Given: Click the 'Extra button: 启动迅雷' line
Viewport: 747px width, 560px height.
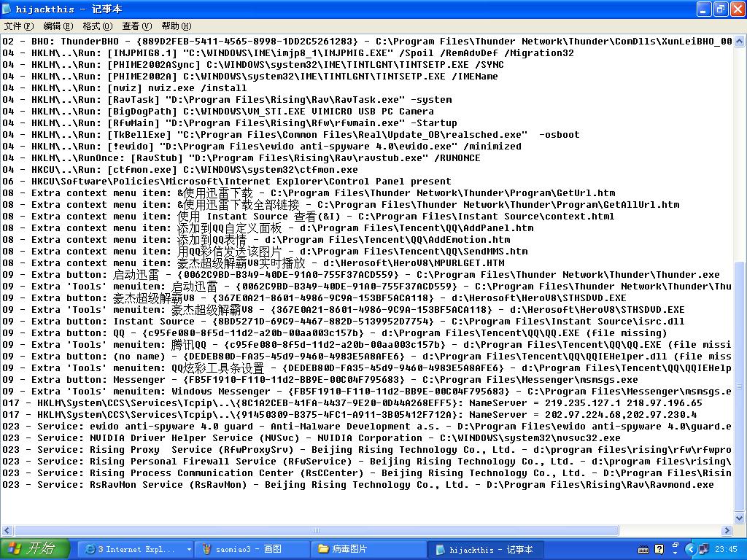Looking at the screenshot, I should tap(361, 275).
